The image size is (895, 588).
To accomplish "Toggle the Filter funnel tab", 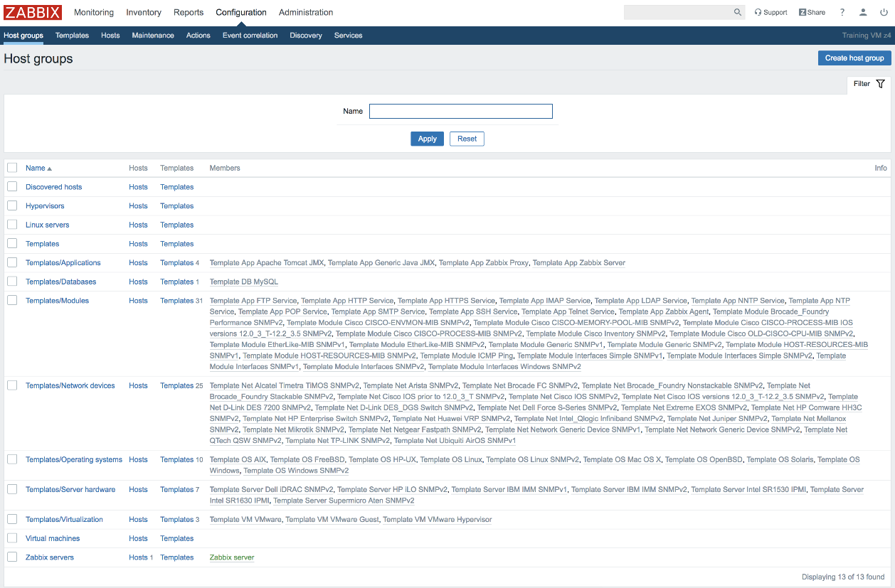I will [869, 84].
